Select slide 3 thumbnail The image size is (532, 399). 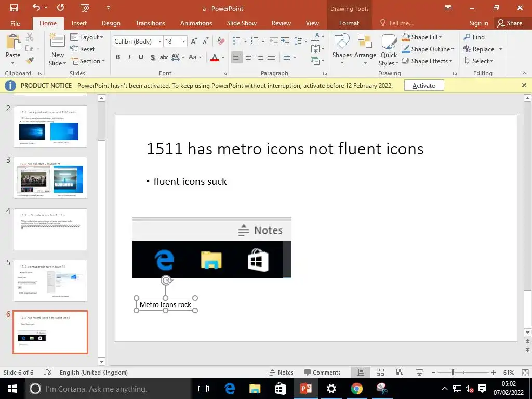coord(50,178)
